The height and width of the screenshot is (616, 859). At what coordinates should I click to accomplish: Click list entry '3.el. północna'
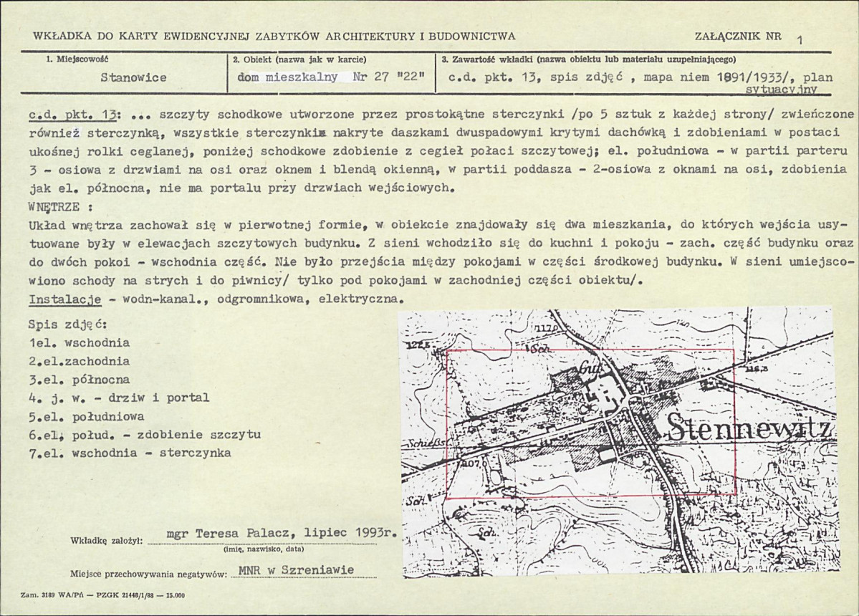tap(79, 380)
